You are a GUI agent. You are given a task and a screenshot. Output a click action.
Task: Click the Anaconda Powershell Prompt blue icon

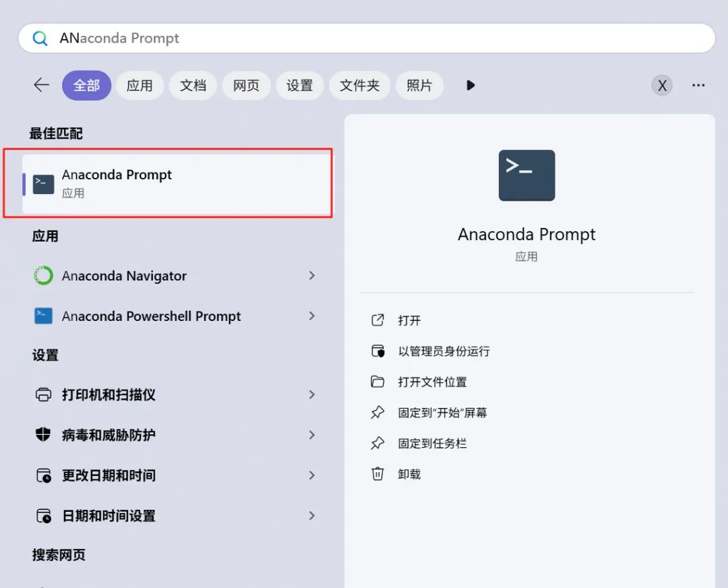pyautogui.click(x=43, y=316)
